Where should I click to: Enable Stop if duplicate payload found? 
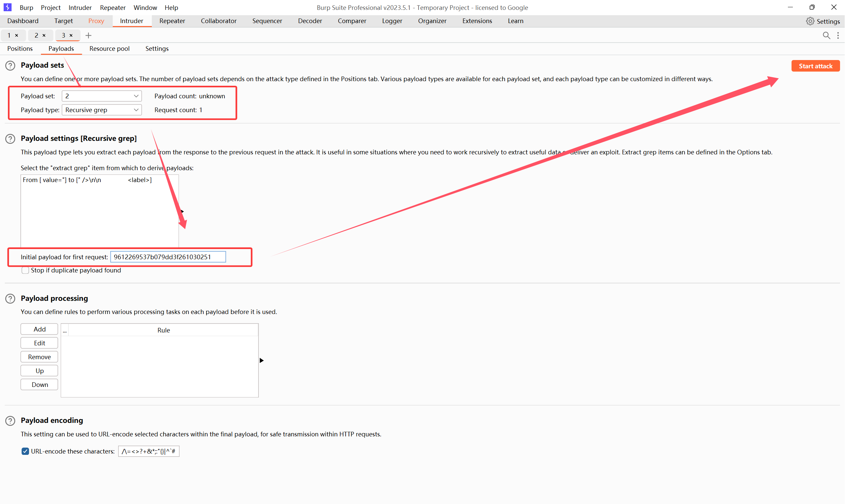coord(25,270)
